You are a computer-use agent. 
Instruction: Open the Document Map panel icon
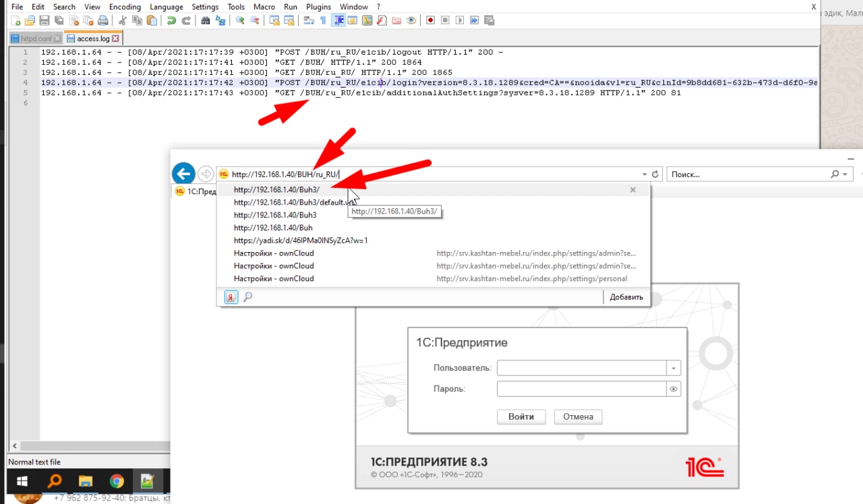(x=367, y=20)
